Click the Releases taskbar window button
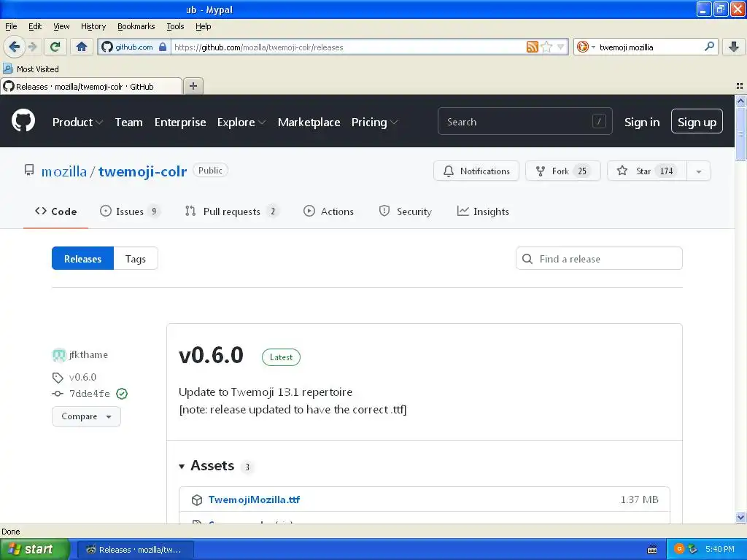The width and height of the screenshot is (747, 560). pyautogui.click(x=135, y=550)
